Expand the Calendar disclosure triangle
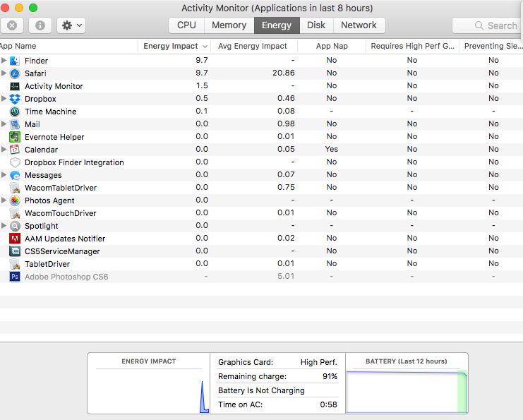The image size is (523, 420). click(4, 149)
